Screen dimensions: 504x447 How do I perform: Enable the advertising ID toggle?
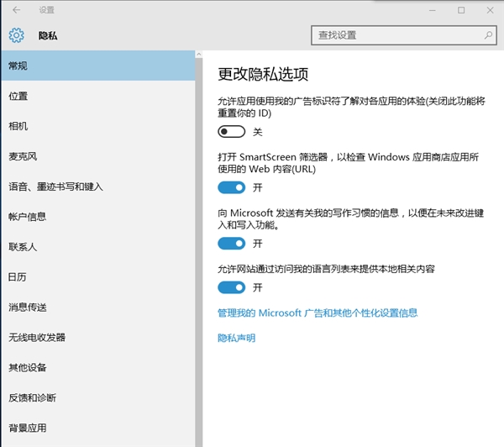click(231, 132)
